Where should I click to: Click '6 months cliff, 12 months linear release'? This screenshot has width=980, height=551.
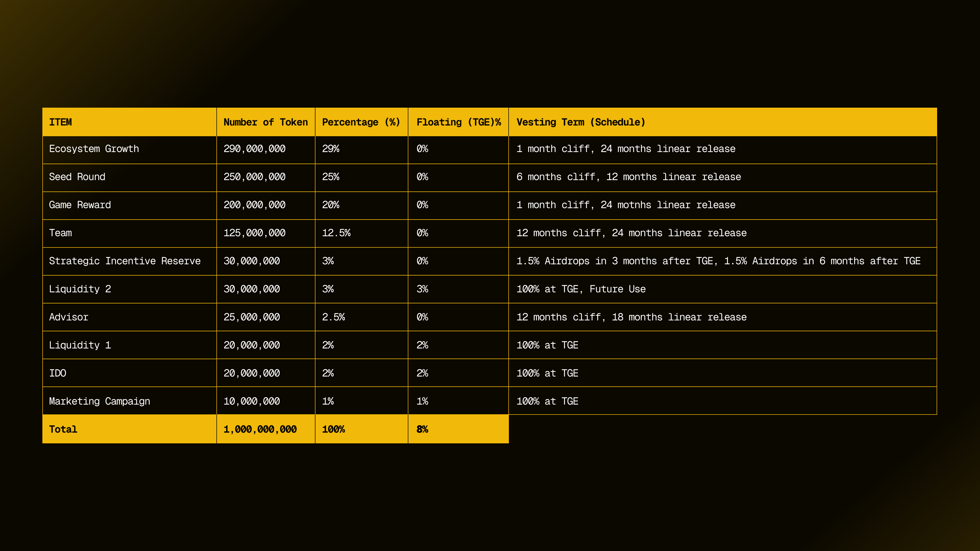pos(629,177)
